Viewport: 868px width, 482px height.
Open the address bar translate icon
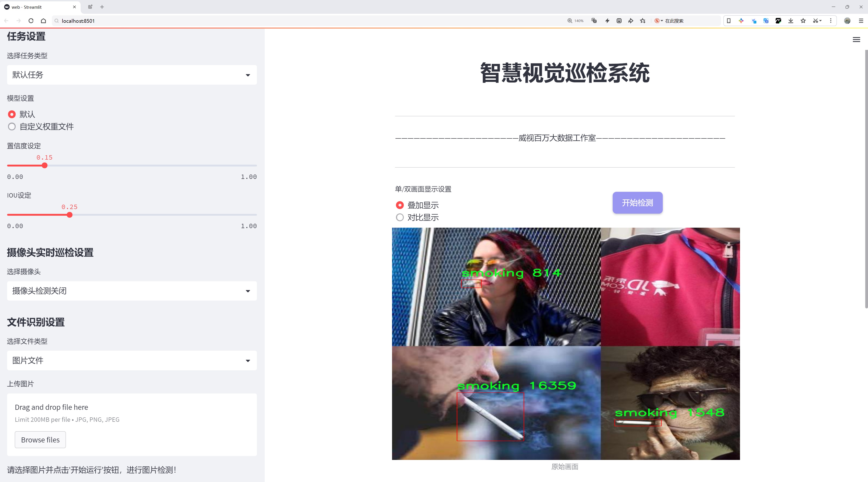(594, 20)
